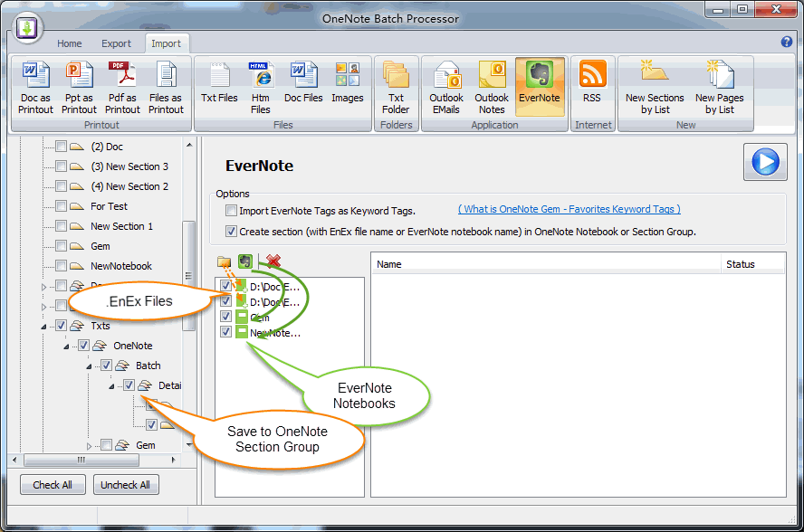Enable Import EverNote Tags as Keyword Tags

[231, 211]
